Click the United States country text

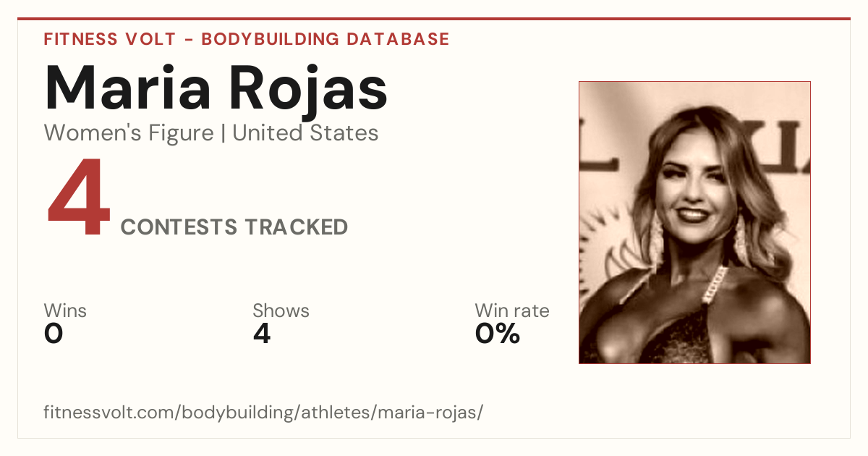point(305,133)
